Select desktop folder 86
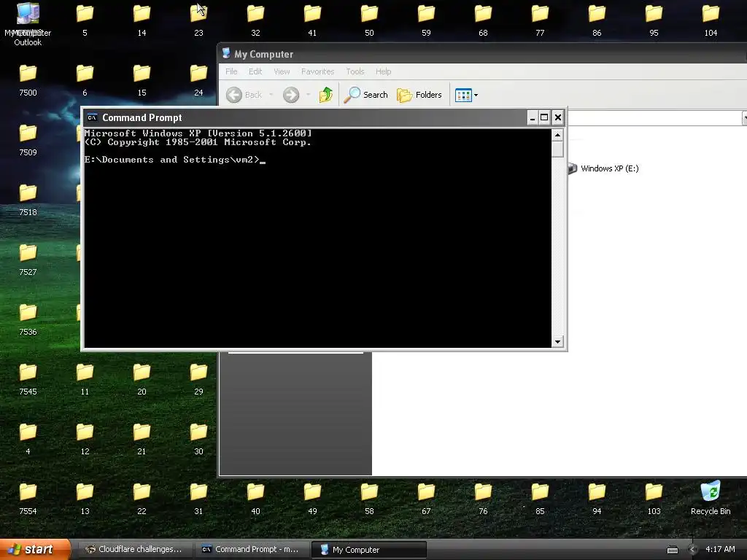The image size is (747, 560). click(x=597, y=21)
